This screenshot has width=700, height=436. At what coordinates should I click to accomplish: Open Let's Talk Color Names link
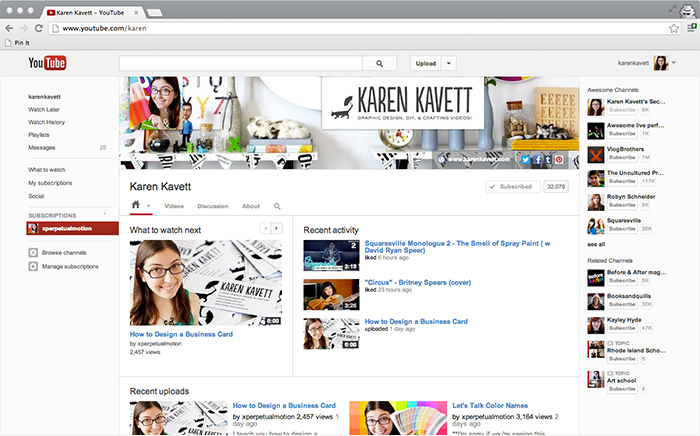point(490,406)
